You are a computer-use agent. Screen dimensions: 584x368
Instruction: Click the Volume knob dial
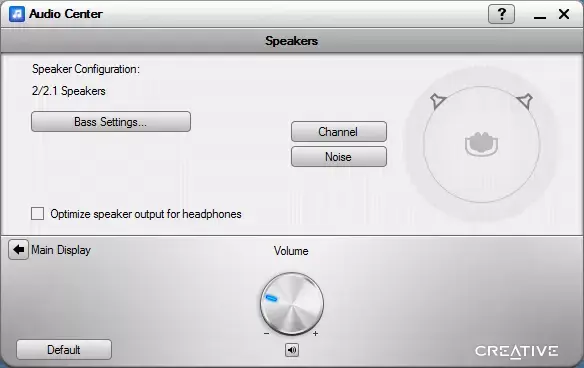coord(292,304)
